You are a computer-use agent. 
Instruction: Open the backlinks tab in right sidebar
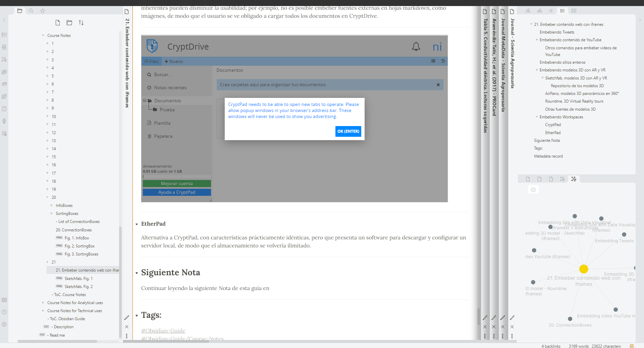(x=528, y=11)
